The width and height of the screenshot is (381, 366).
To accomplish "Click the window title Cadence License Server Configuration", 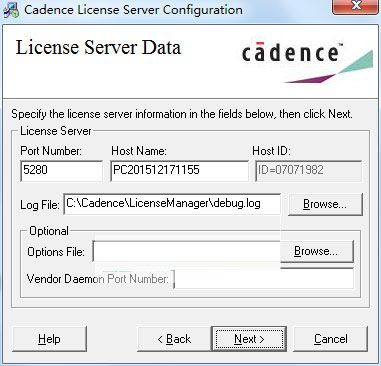I will pos(133,10).
